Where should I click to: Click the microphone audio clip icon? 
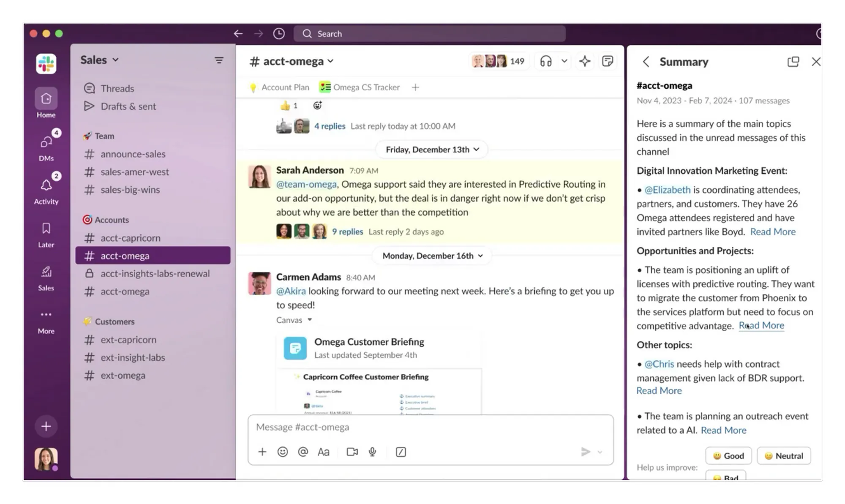(x=372, y=452)
